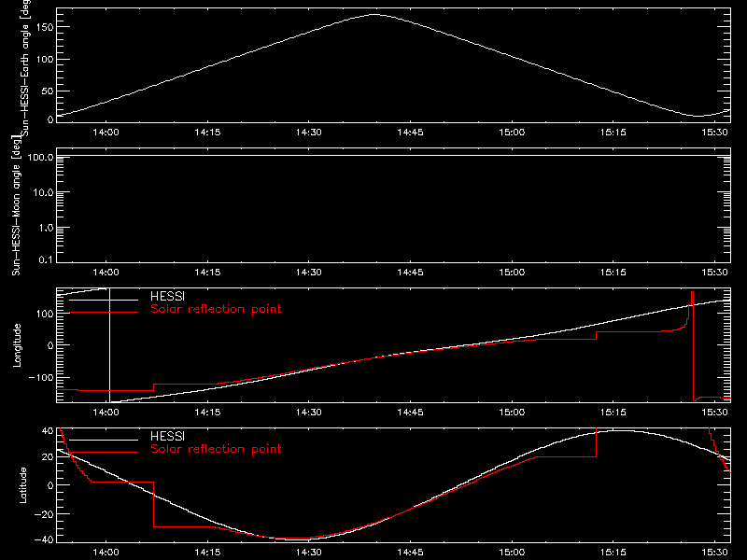Click the 50 tick label on Earth angle plot

coord(48,91)
